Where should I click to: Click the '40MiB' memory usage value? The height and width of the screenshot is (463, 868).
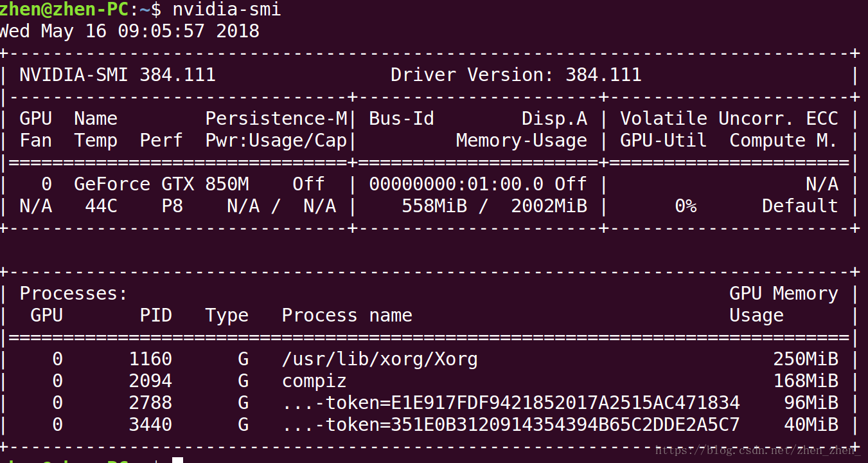click(x=811, y=424)
